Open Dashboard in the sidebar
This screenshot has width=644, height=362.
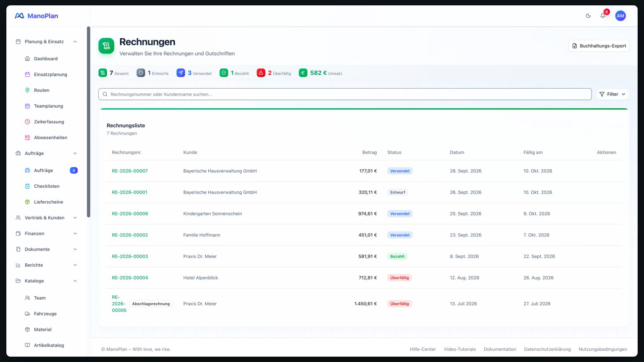(46, 59)
